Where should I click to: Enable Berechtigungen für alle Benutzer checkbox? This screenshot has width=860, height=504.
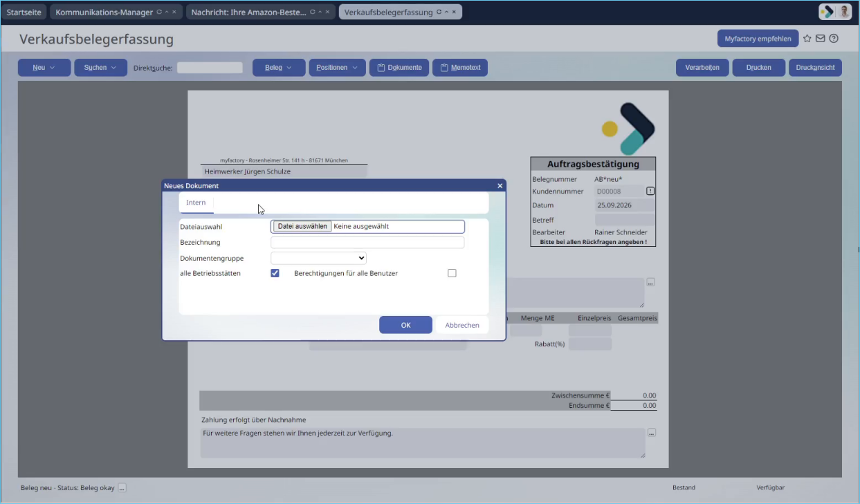[x=452, y=273]
